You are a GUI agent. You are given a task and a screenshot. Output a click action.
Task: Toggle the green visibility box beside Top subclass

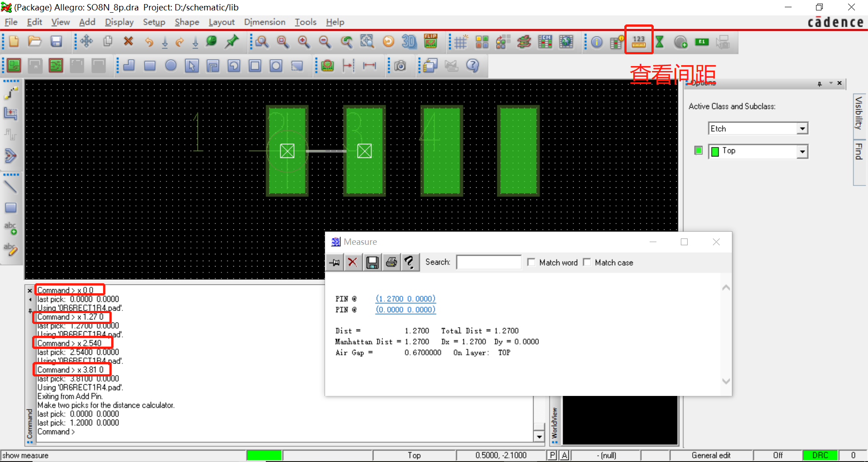click(x=698, y=150)
